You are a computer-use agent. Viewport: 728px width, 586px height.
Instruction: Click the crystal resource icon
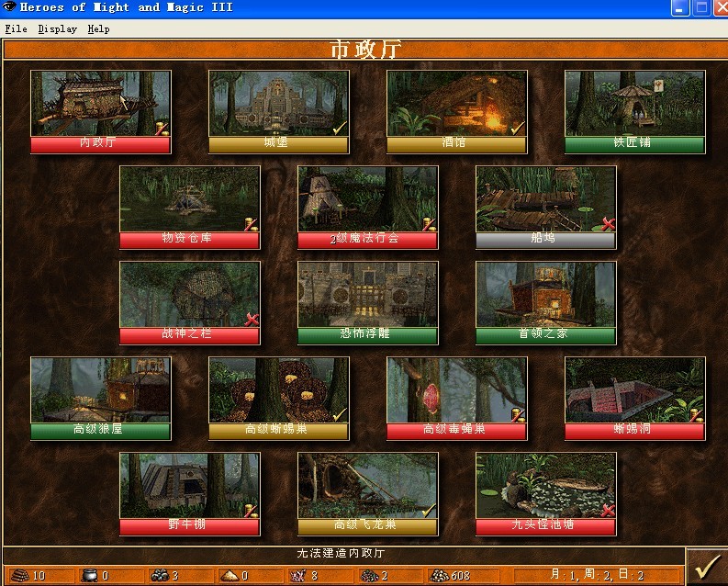click(298, 575)
